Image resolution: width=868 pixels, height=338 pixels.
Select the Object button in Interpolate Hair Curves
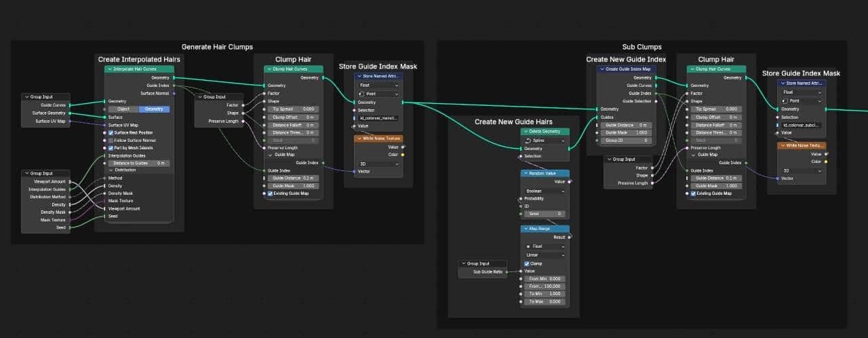click(x=123, y=109)
